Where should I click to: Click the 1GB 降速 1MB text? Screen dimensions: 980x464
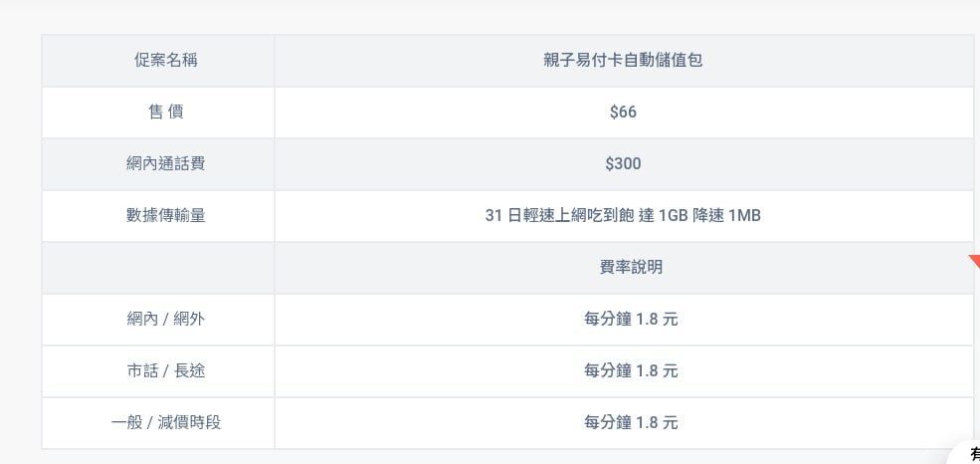click(709, 216)
